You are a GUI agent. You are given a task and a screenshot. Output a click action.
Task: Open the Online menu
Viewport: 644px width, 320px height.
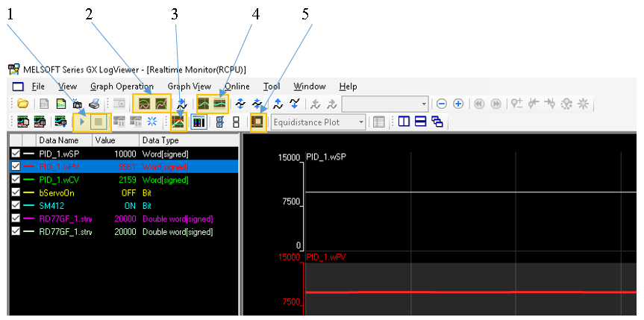click(x=237, y=87)
